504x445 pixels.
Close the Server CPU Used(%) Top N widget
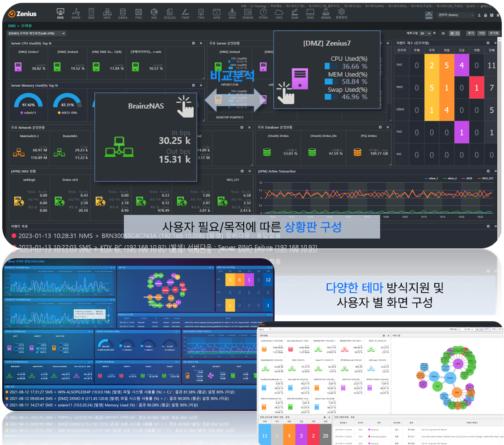coord(201,43)
